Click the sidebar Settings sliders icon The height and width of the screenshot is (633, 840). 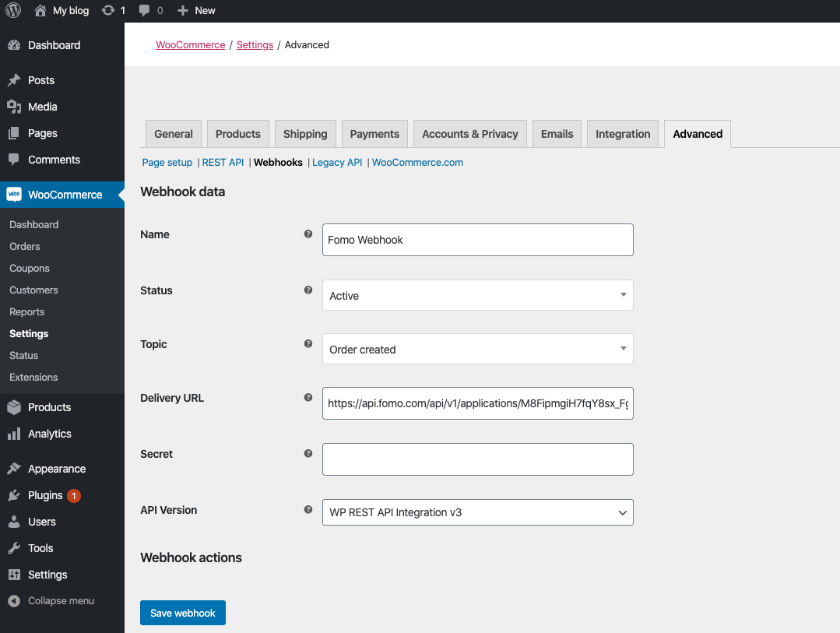pyautogui.click(x=14, y=575)
